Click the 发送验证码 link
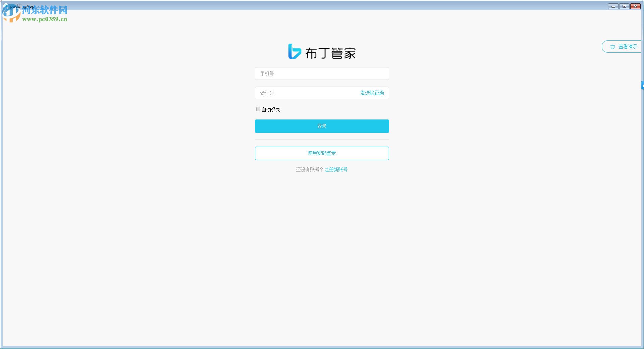This screenshot has width=644, height=349. pyautogui.click(x=372, y=93)
